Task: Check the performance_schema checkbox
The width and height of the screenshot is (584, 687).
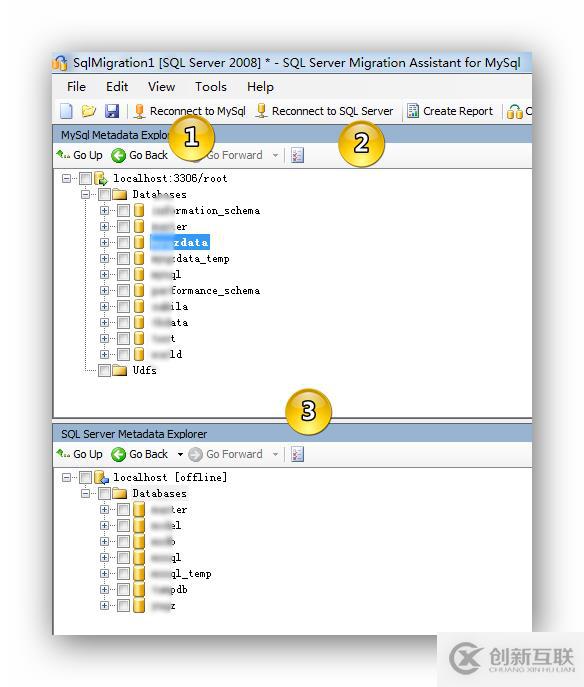Action: (124, 290)
